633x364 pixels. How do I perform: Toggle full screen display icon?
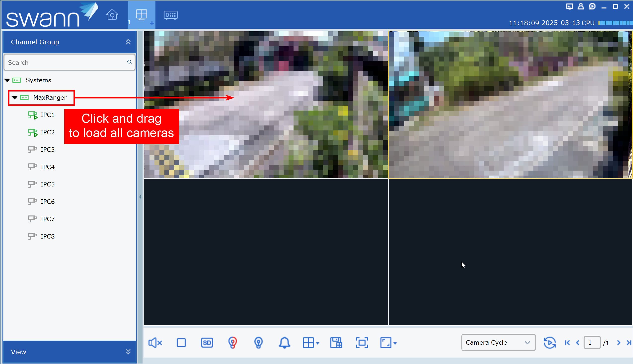[362, 343]
